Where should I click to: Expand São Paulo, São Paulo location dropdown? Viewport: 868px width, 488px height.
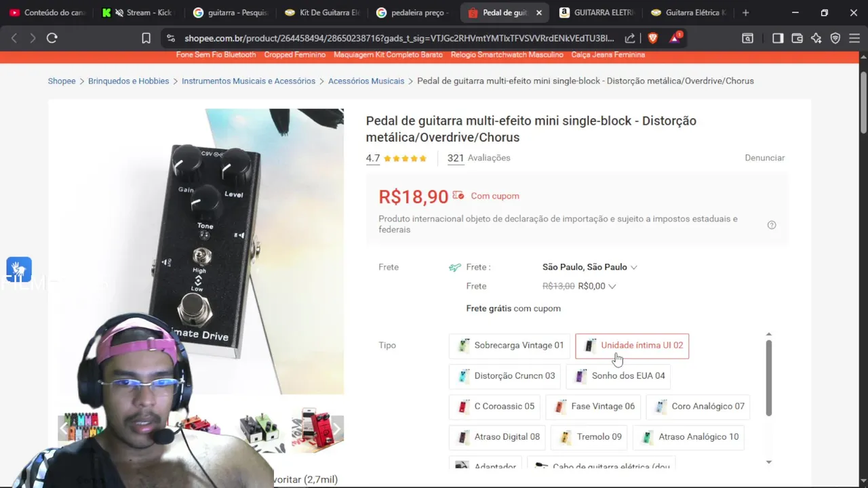pyautogui.click(x=589, y=267)
